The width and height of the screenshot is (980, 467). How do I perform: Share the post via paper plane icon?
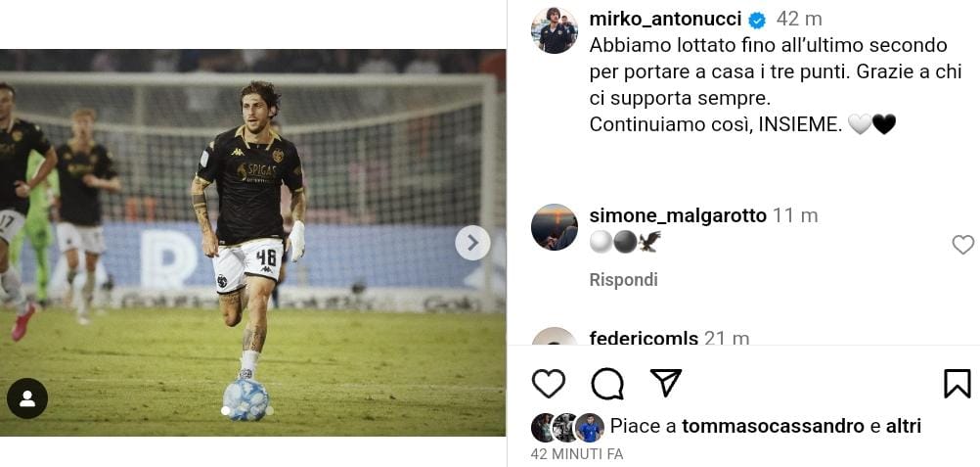pyautogui.click(x=666, y=383)
